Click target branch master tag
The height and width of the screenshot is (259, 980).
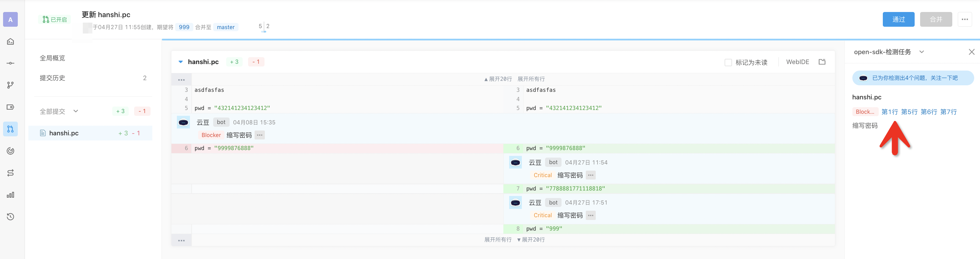225,27
